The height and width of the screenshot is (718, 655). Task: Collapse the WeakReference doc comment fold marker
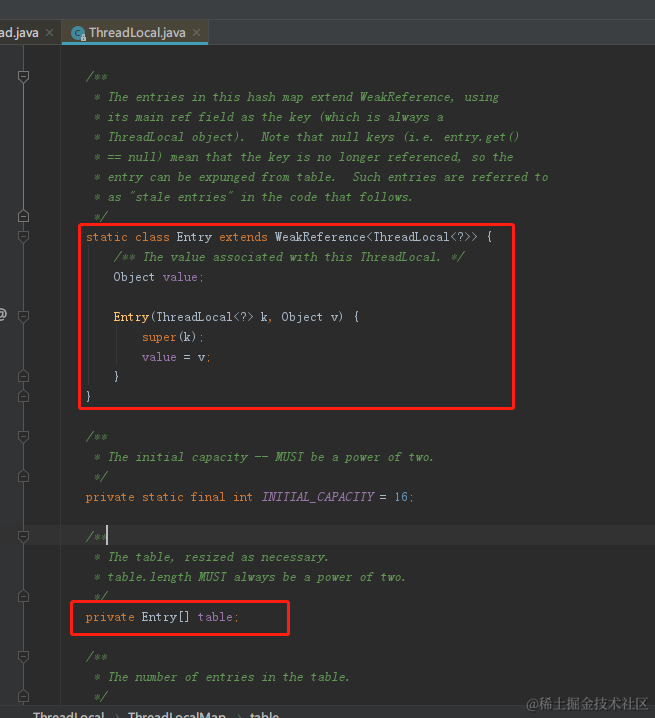tap(23, 76)
